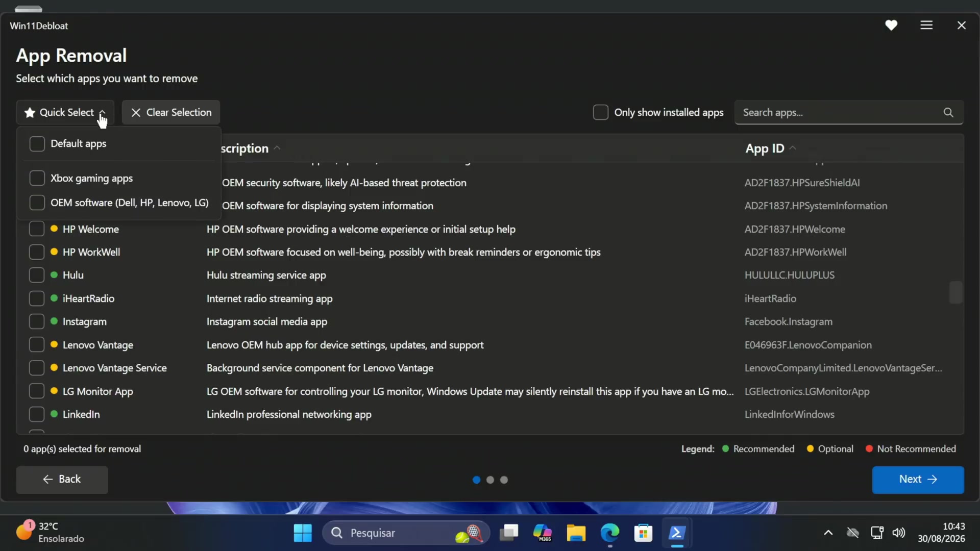The height and width of the screenshot is (551, 980).
Task: Click the Optional legend yellow dot
Action: [810, 448]
